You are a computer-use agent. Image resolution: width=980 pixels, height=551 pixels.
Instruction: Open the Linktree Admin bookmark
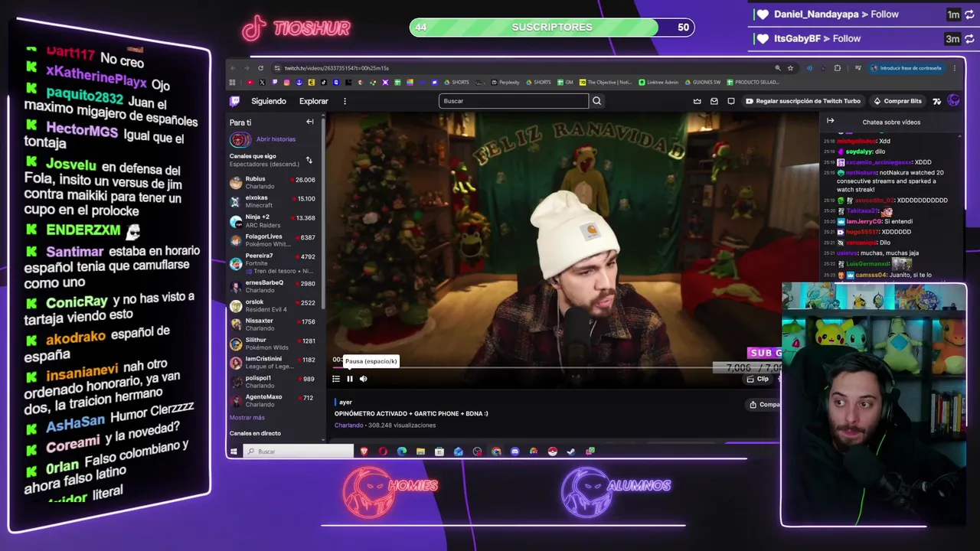coord(658,82)
